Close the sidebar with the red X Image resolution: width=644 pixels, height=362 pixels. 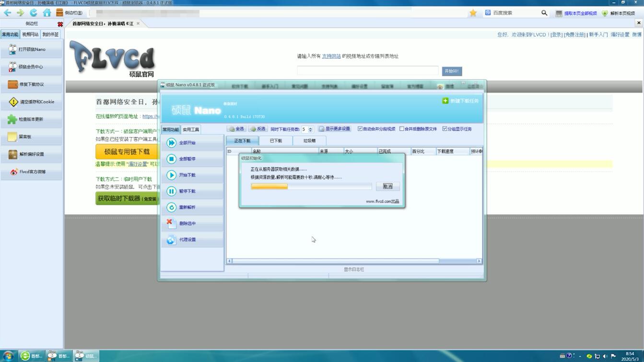60,23
